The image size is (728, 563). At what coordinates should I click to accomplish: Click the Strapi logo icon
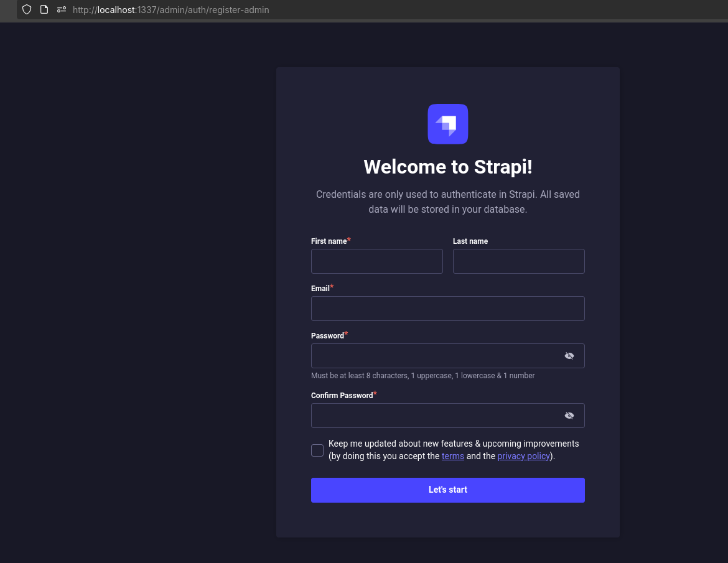click(x=447, y=124)
